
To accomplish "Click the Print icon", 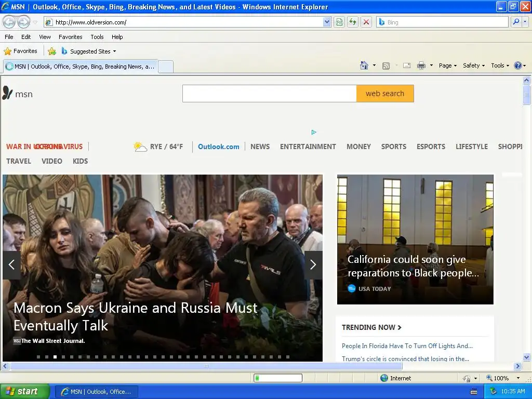I will tap(421, 65).
